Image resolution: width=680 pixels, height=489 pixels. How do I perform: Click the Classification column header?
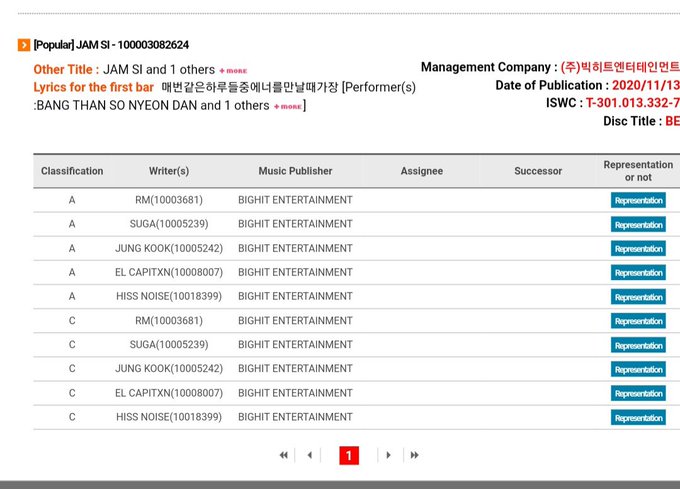(x=72, y=171)
